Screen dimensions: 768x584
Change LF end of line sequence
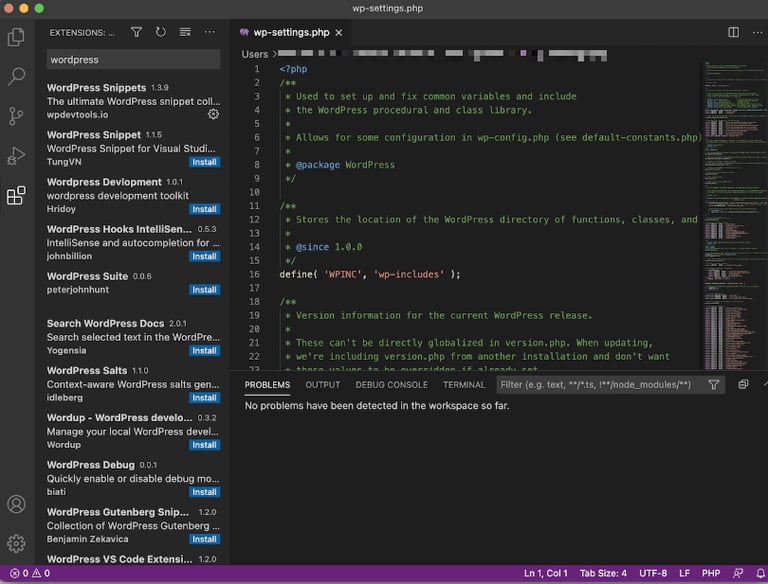(x=684, y=573)
